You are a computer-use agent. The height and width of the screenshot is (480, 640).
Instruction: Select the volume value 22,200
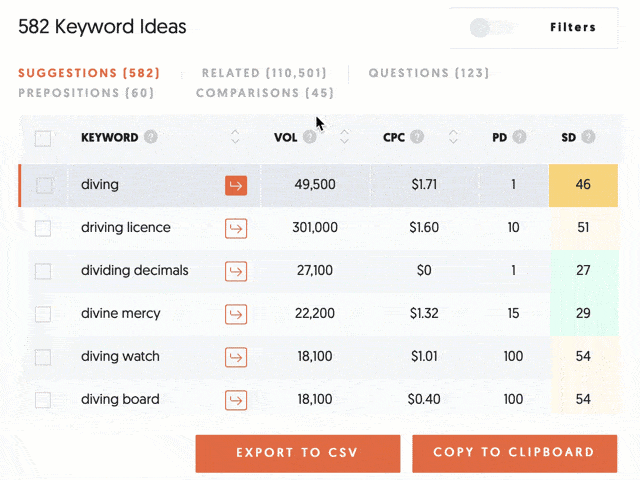coord(315,313)
